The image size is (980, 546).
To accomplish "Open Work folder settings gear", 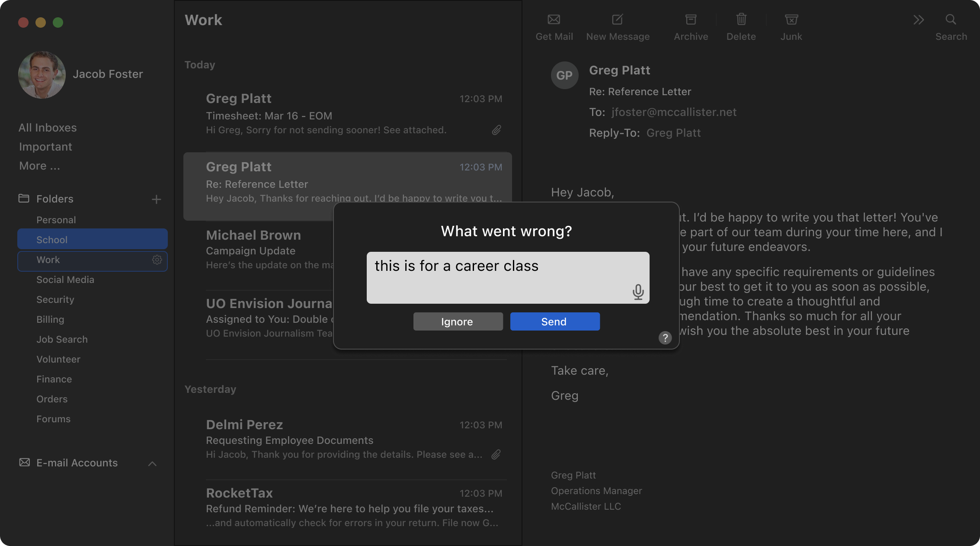I will point(157,260).
